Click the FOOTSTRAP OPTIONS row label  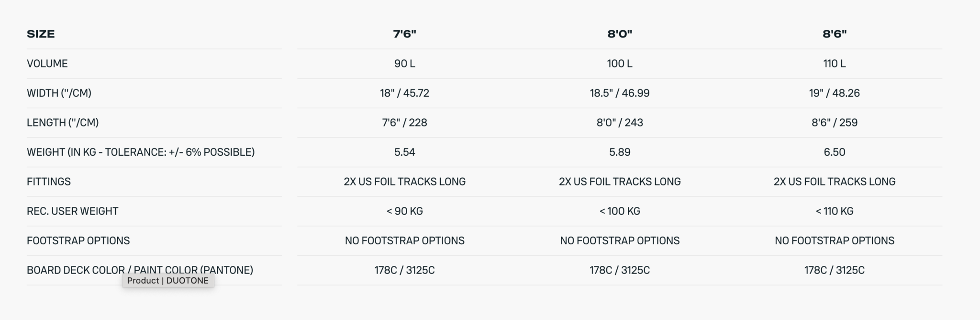[78, 240]
